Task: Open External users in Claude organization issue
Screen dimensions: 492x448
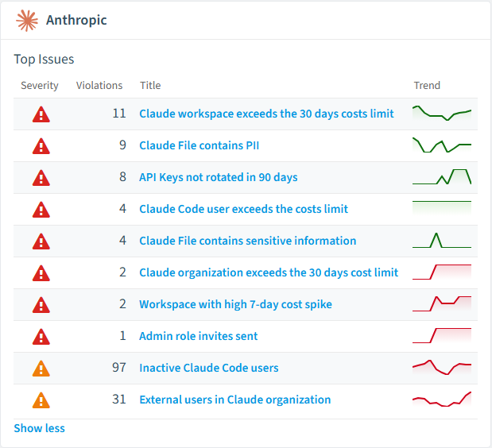Action: 235,400
